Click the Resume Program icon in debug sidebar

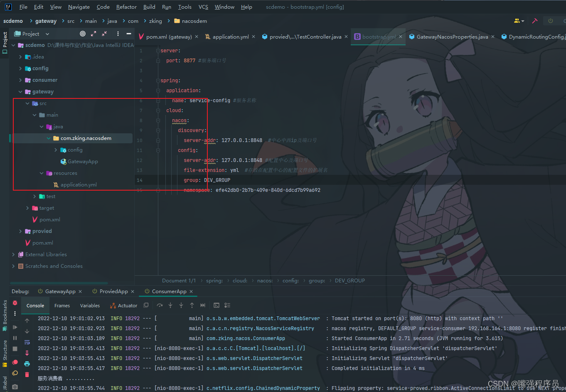click(x=15, y=327)
